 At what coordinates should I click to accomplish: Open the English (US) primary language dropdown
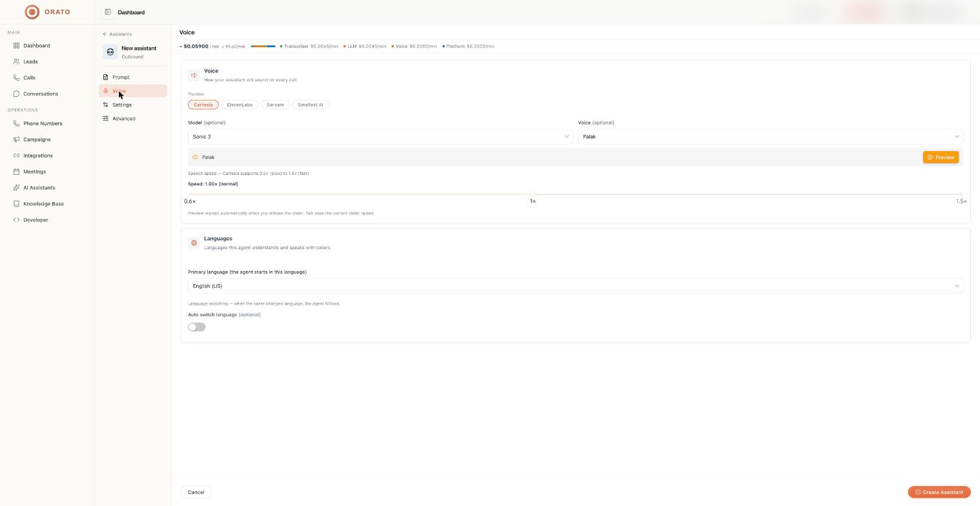(575, 286)
